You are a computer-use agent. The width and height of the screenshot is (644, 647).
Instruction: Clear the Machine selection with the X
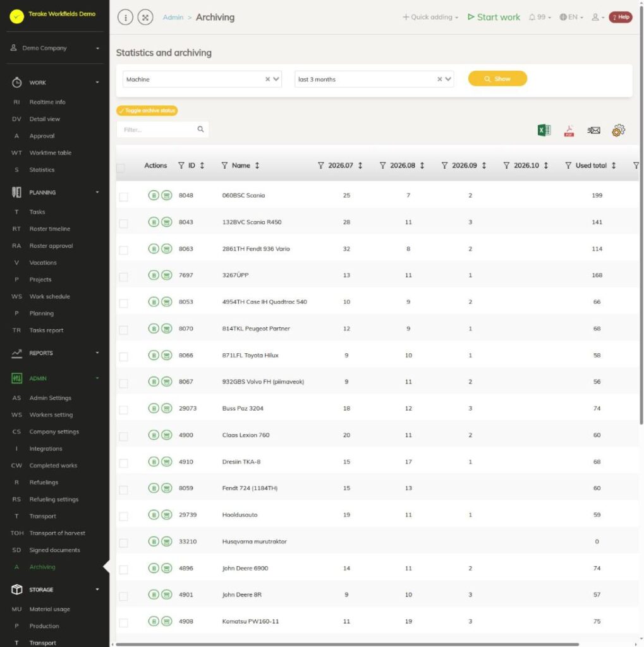[267, 79]
